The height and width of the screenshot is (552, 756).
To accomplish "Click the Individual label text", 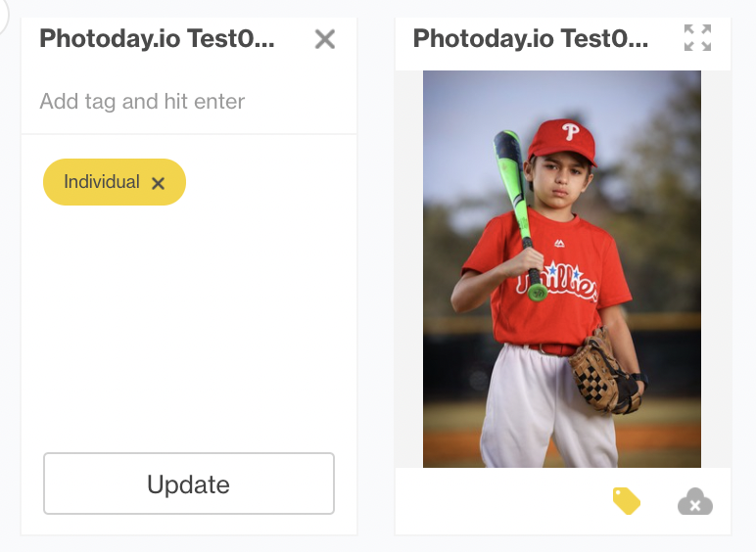I will pos(102,182).
